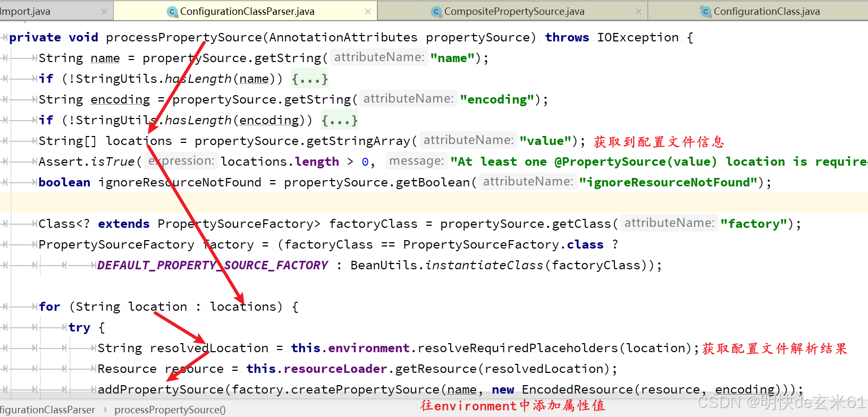Click the Assert.isTrue call
The height and width of the screenshot is (417, 868).
87,161
